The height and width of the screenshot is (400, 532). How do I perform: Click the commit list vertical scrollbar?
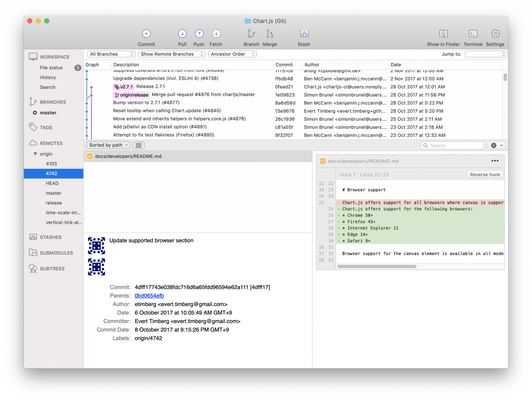coord(505,77)
